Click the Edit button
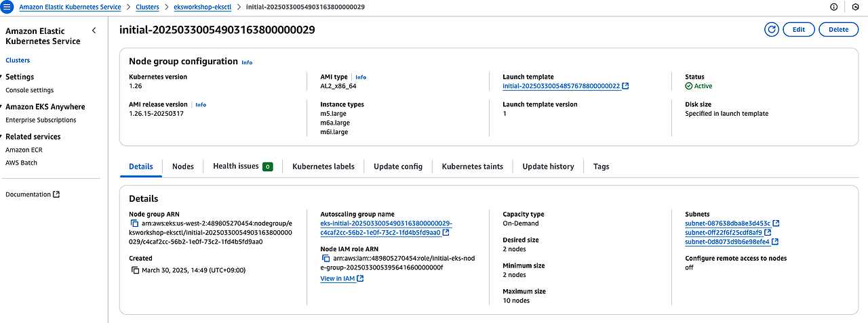The image size is (868, 323). (799, 29)
